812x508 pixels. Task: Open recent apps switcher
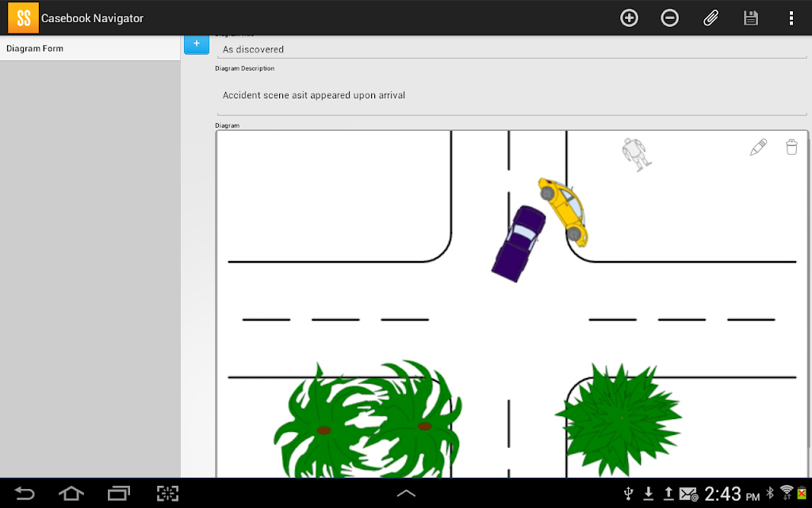tap(119, 494)
